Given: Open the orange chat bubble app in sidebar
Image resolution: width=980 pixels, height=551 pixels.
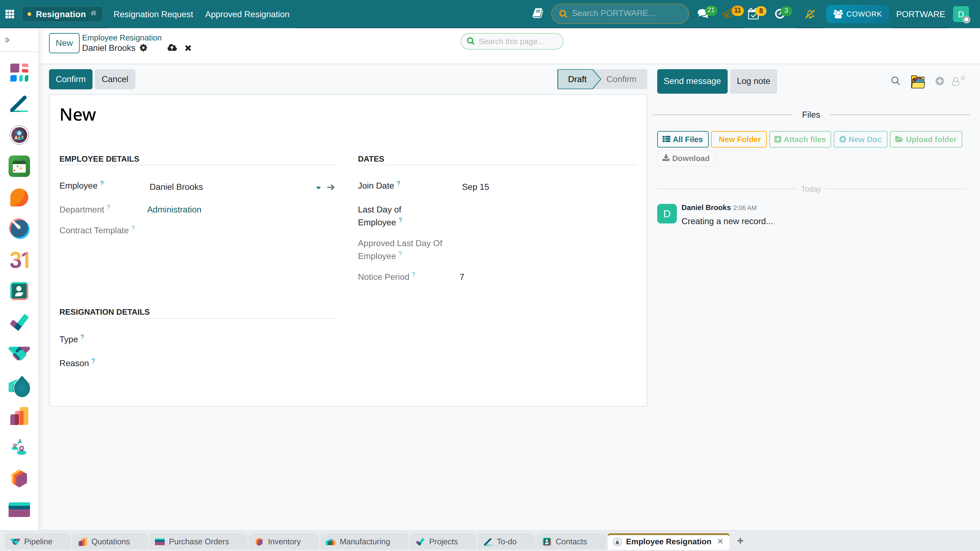Looking at the screenshot, I should coord(19,197).
